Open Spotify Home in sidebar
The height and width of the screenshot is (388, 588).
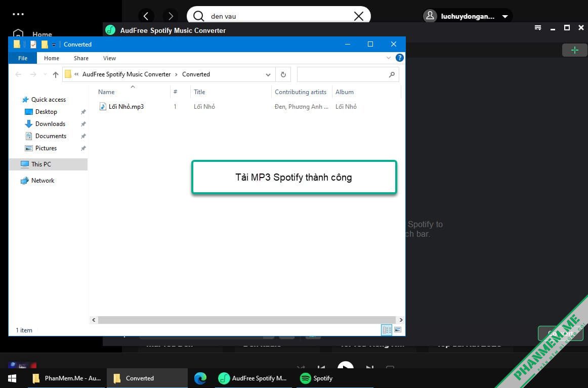point(32,34)
